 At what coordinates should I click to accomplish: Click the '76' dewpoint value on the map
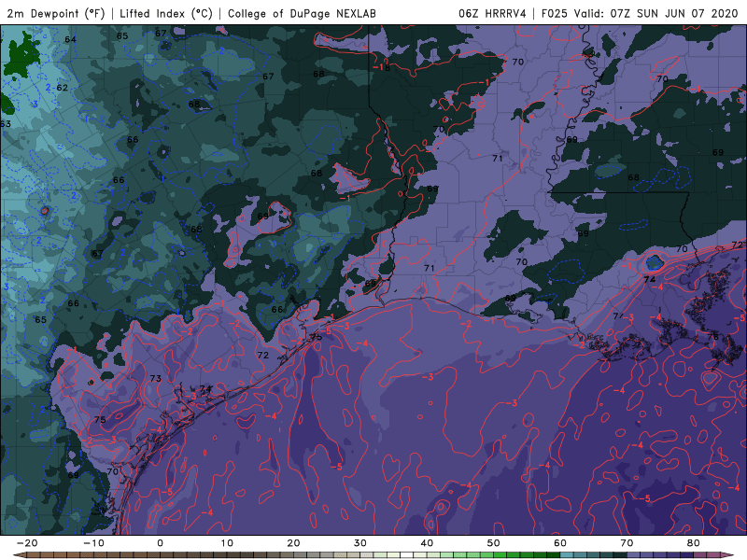712,337
